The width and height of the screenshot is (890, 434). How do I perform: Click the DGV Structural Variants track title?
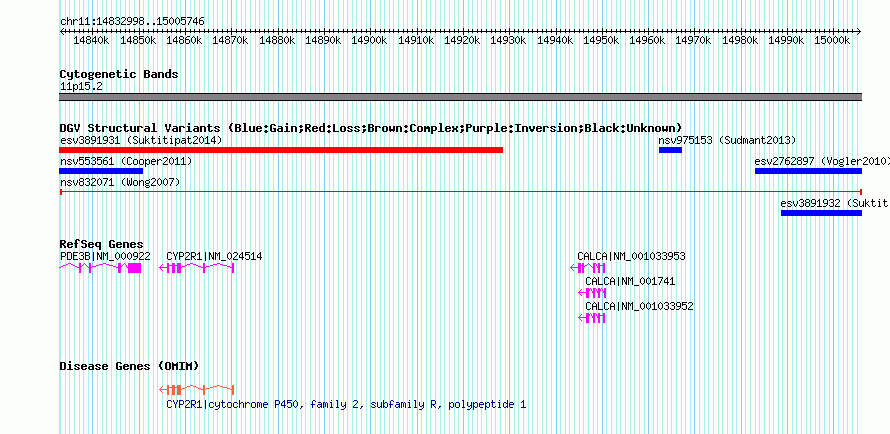(x=371, y=128)
